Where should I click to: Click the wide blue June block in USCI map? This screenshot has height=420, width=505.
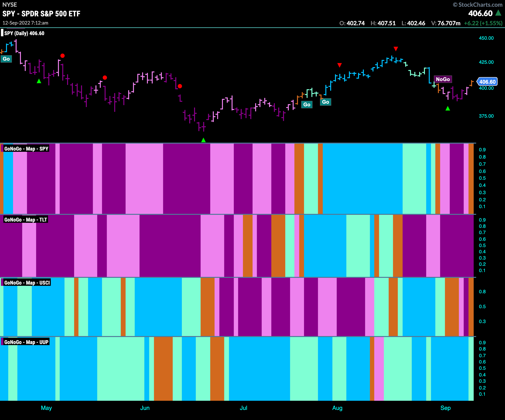pyautogui.click(x=158, y=307)
